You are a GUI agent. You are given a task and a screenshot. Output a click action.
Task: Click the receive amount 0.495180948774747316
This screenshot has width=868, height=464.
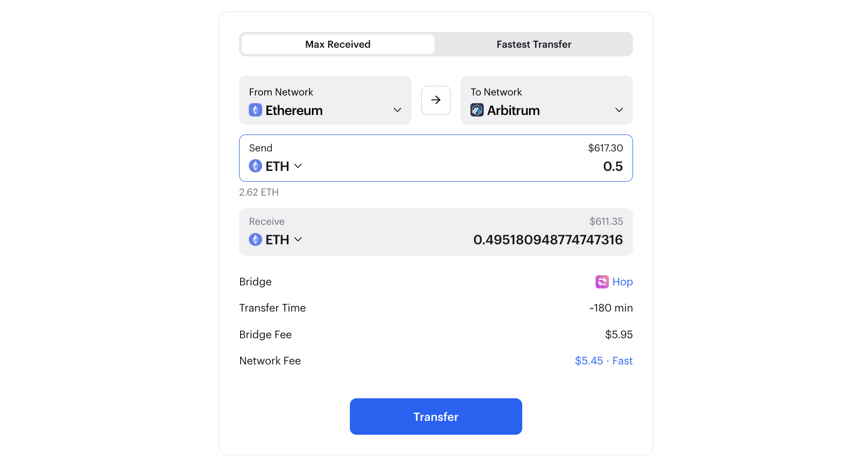[548, 240]
